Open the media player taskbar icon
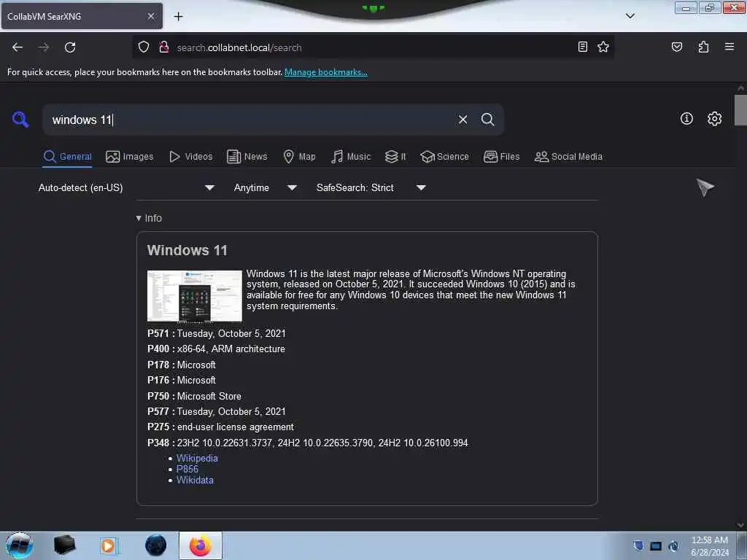 [109, 545]
